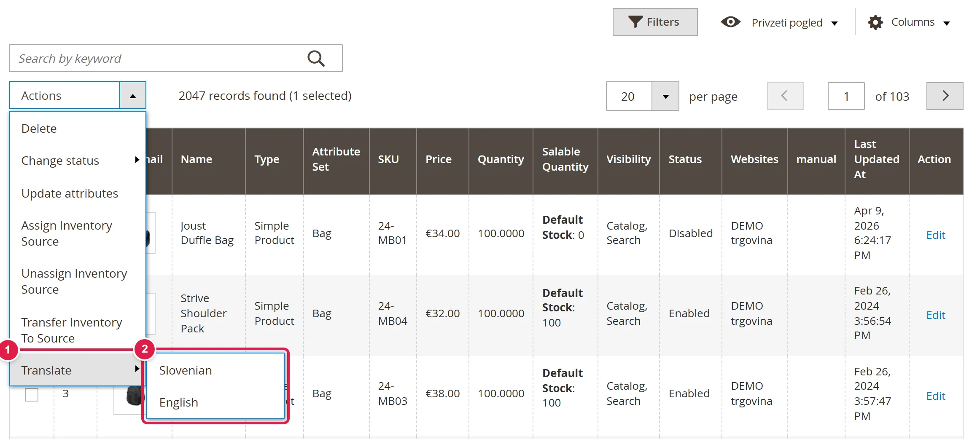Click the Columns gear icon
Image resolution: width=980 pixels, height=439 pixels.
(x=875, y=22)
